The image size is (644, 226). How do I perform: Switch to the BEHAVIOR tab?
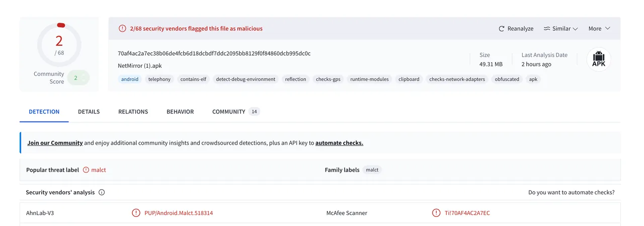coord(180,111)
